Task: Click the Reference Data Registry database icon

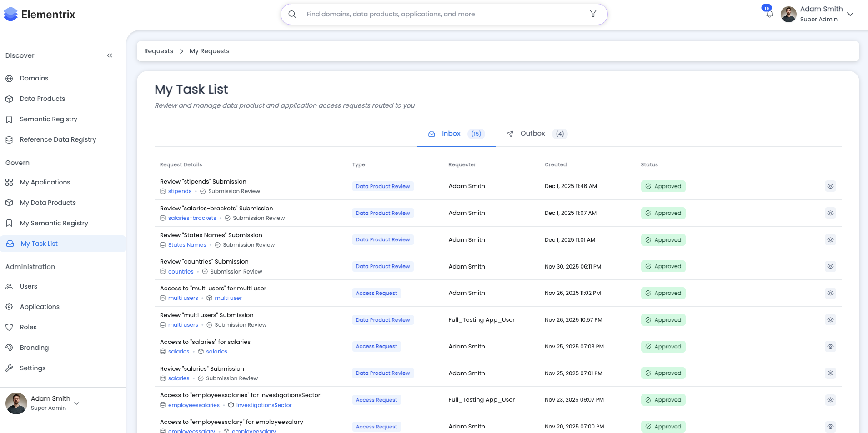Action: [x=9, y=140]
